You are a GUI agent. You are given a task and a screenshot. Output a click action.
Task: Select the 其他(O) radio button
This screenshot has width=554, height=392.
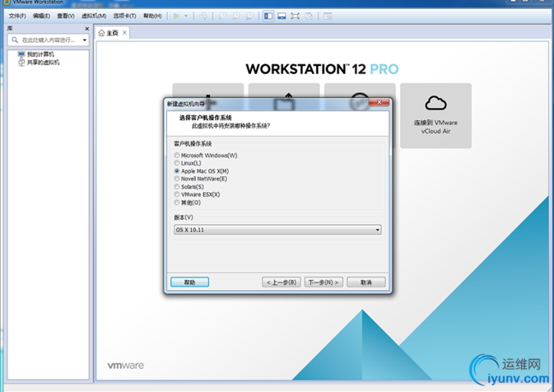177,203
